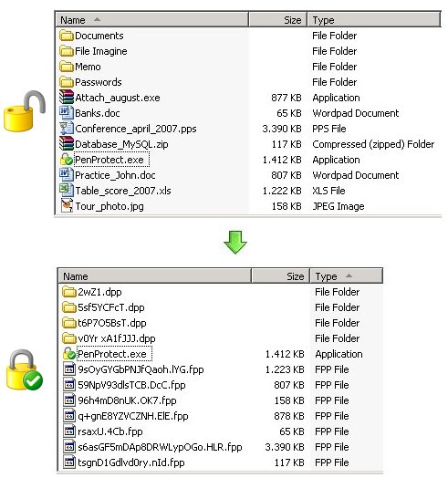The height and width of the screenshot is (478, 448).
Task: Select the rsaxU.4Cb.fpp file icon
Action: point(69,431)
